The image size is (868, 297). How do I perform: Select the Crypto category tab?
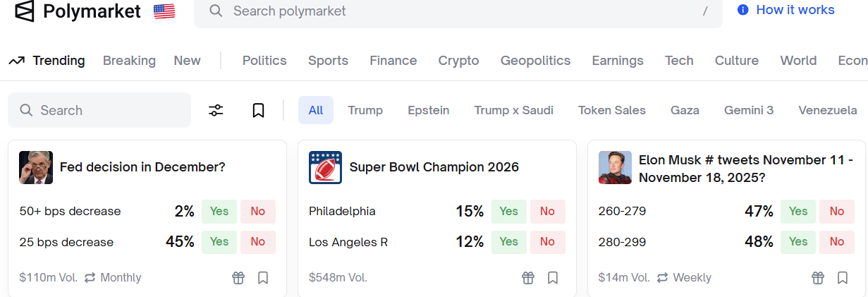(458, 61)
